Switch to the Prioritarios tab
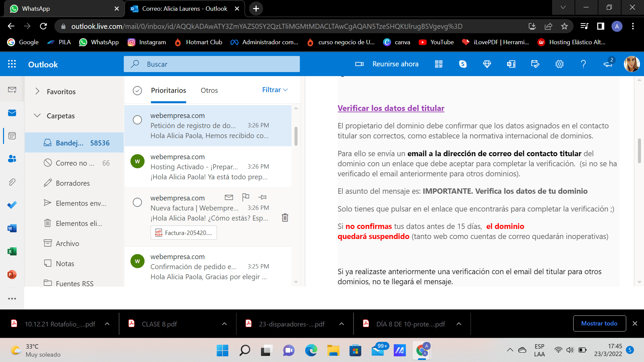Image resolution: width=644 pixels, height=362 pixels. click(x=168, y=90)
